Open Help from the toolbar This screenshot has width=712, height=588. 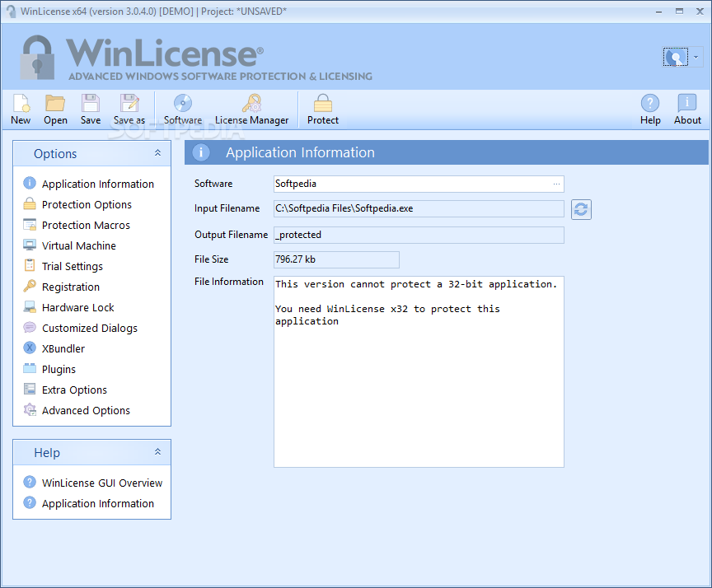650,104
